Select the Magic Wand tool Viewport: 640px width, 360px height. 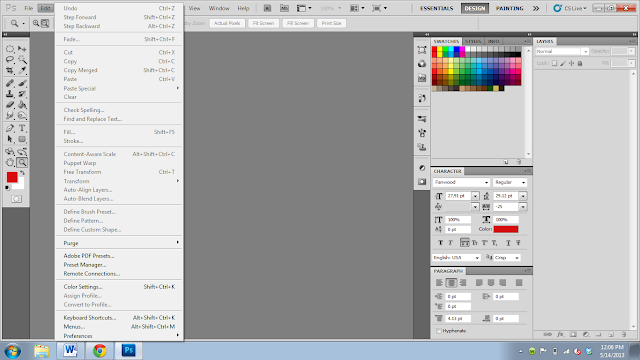pyautogui.click(x=22, y=60)
